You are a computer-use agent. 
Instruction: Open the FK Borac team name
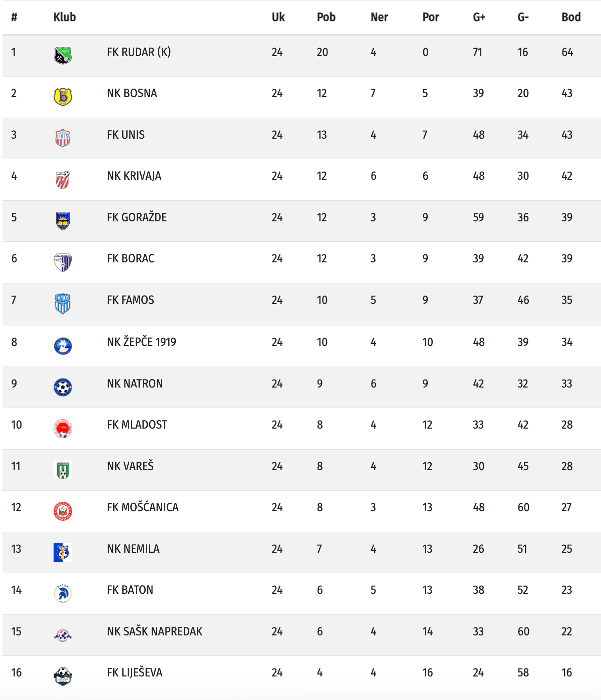[131, 258]
